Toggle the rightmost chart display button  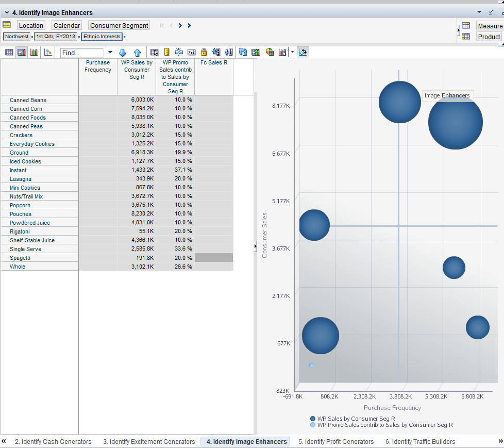(303, 52)
